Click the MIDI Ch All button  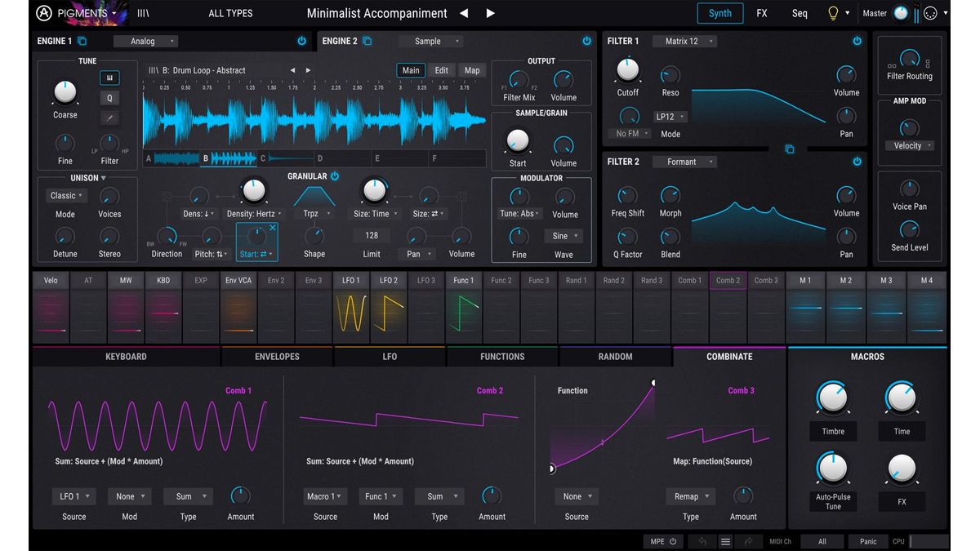pyautogui.click(x=822, y=541)
